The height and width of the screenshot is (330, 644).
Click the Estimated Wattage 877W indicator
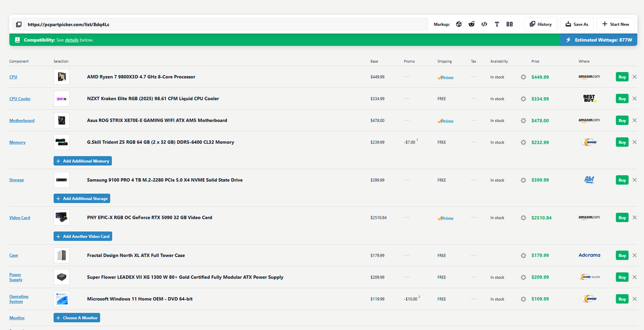tap(598, 40)
